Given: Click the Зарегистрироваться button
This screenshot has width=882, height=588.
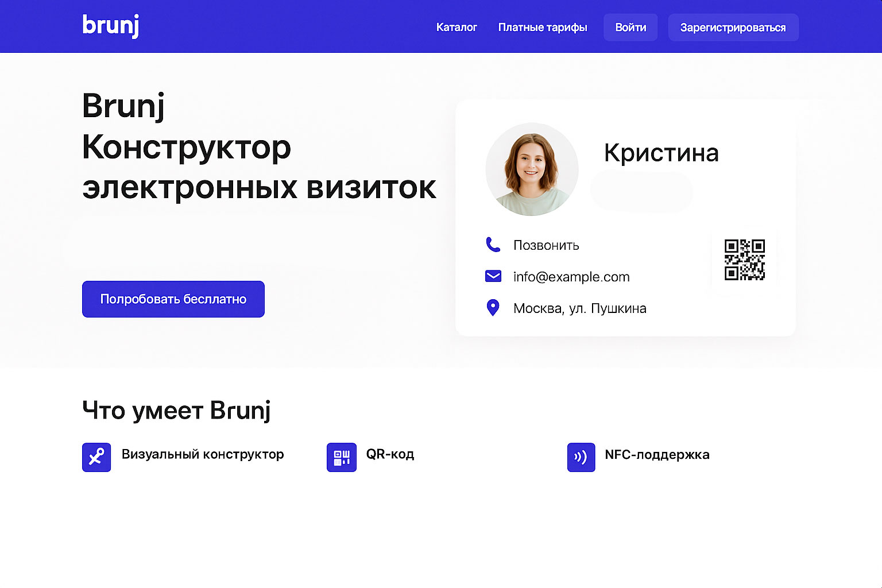Looking at the screenshot, I should [733, 26].
